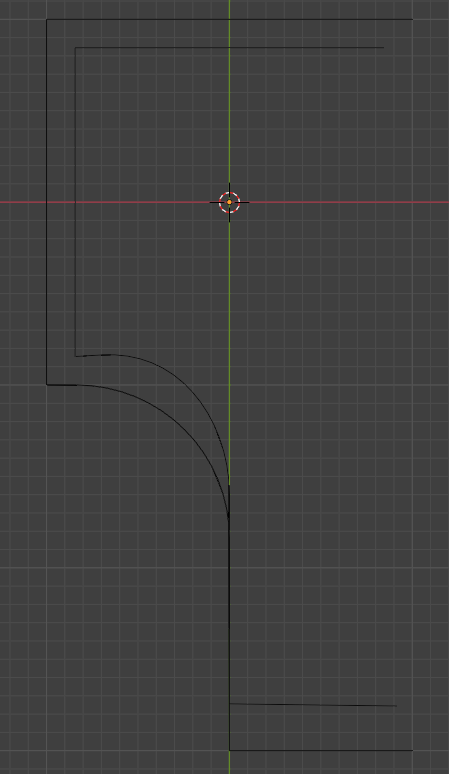Click the outer curved arc

[x=174, y=425]
